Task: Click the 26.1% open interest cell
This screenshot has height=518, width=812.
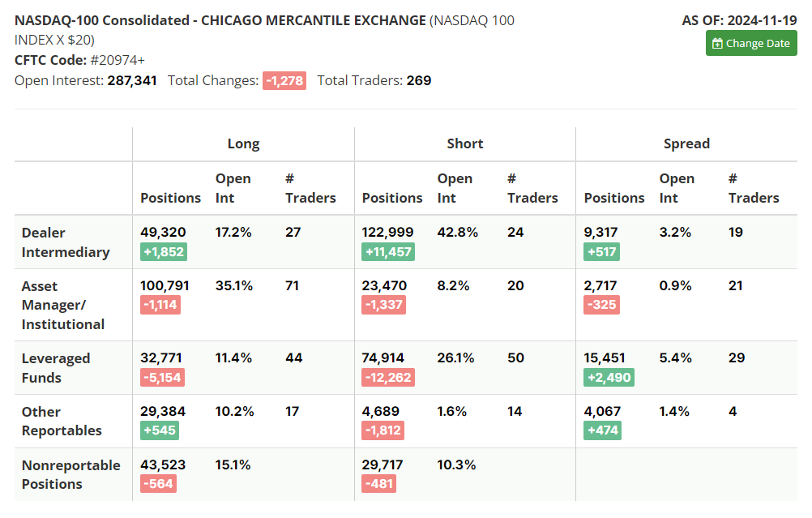Action: (455, 358)
